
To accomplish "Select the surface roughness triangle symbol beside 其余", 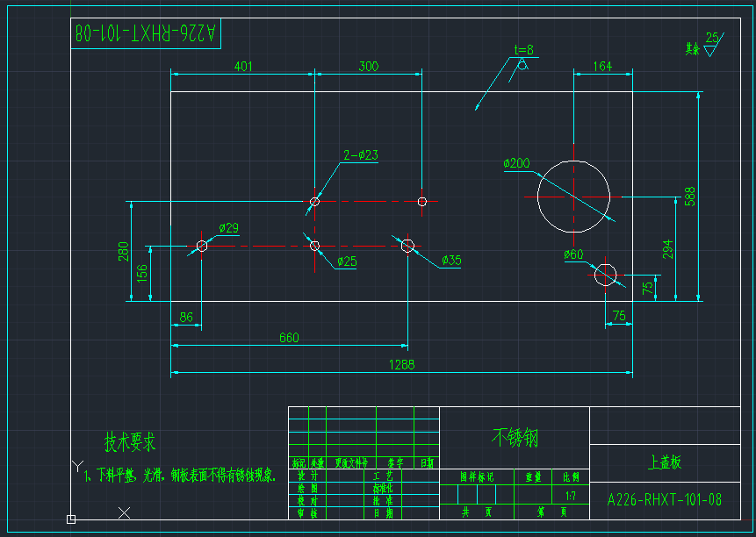I will 710,51.
